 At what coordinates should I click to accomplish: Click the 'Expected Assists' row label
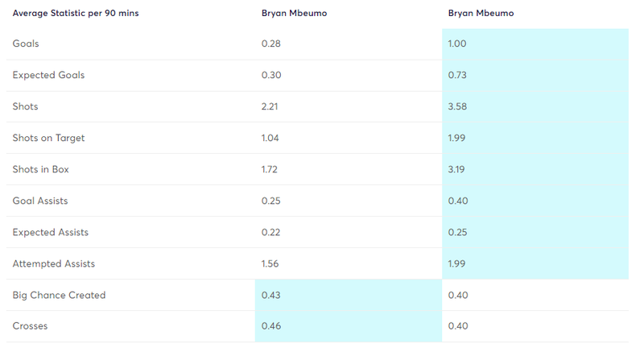coord(50,233)
